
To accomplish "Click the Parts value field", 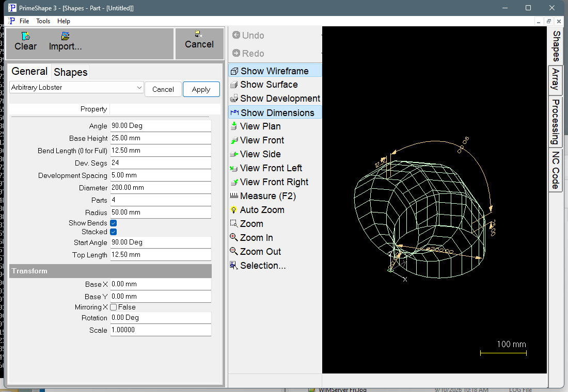I will coord(161,200).
